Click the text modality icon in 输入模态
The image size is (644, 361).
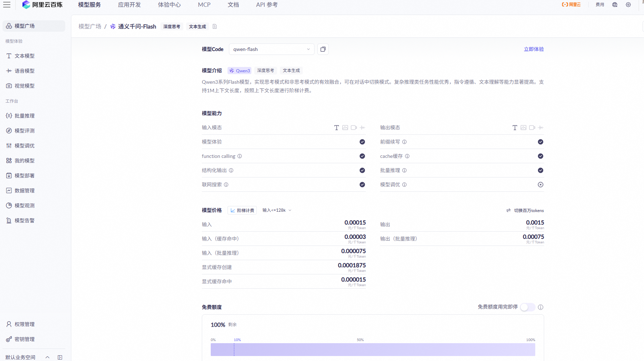pyautogui.click(x=336, y=128)
